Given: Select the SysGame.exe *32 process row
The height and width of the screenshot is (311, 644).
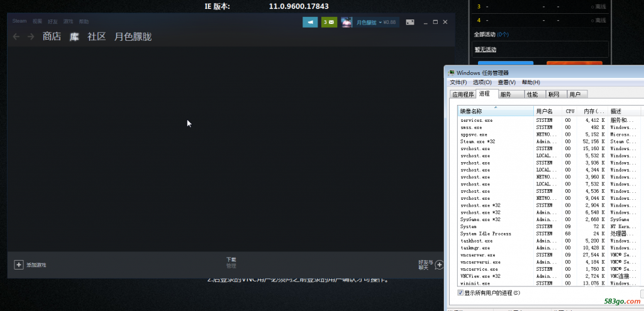Looking at the screenshot, I should 550,219.
